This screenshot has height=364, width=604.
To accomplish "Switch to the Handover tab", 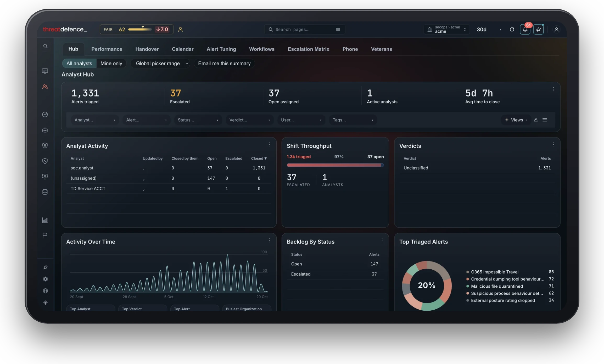I will (147, 49).
